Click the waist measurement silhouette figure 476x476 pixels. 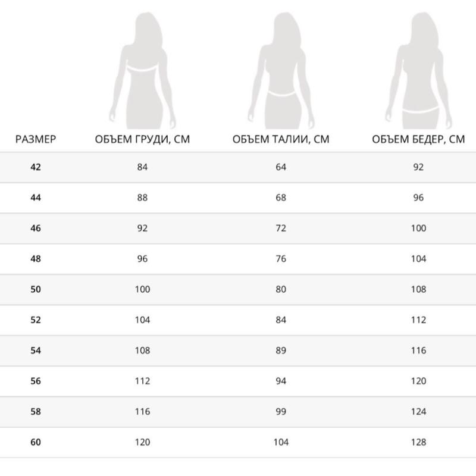click(280, 68)
